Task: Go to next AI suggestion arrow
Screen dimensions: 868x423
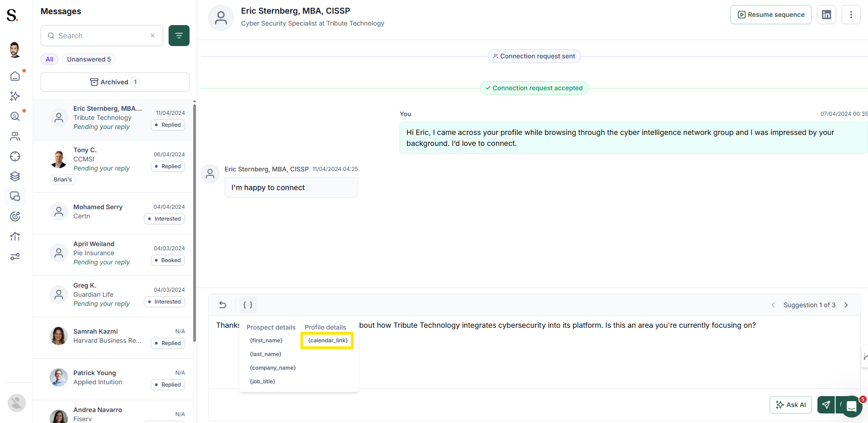Action: point(846,305)
